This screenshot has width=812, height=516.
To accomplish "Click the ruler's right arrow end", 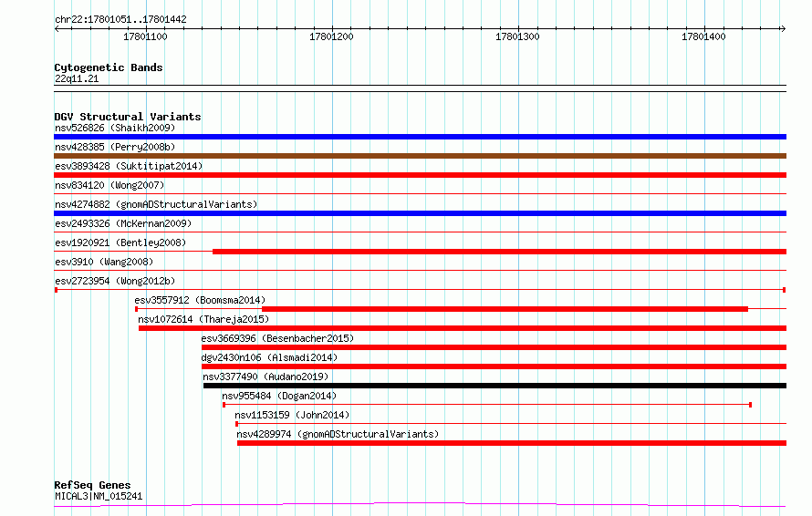I will [x=783, y=29].
